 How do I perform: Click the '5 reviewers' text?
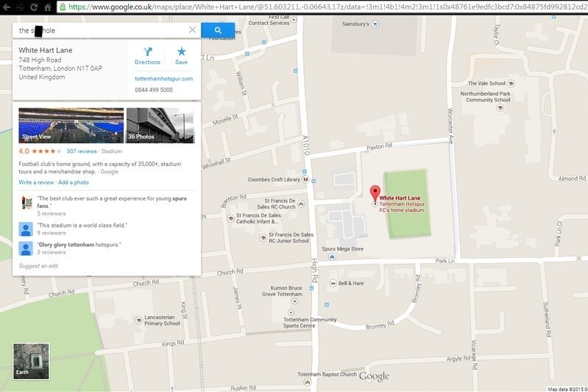[52, 214]
